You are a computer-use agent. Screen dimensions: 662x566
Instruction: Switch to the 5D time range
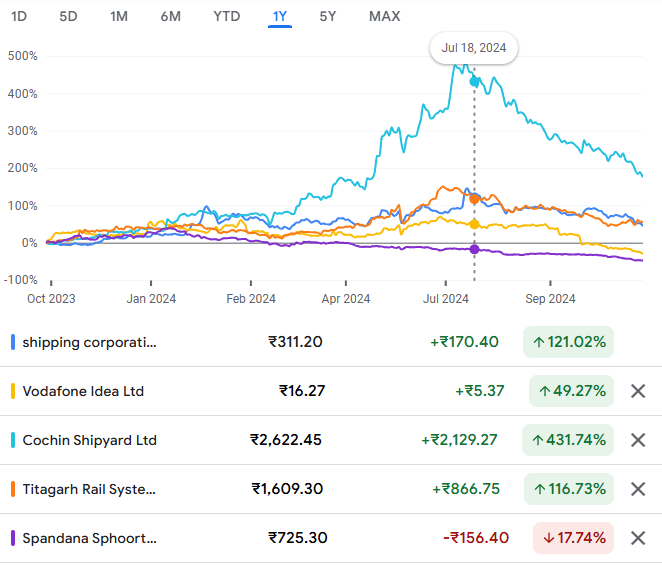(x=68, y=16)
